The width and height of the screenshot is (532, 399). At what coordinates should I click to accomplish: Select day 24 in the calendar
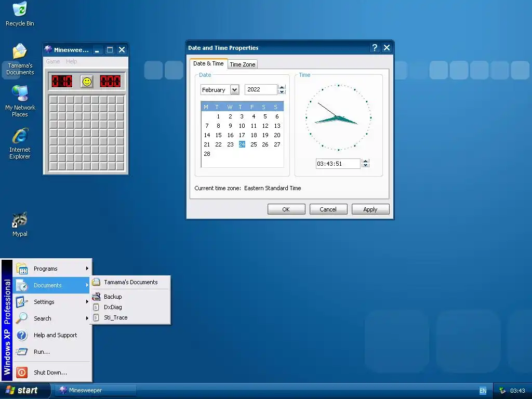pyautogui.click(x=242, y=144)
